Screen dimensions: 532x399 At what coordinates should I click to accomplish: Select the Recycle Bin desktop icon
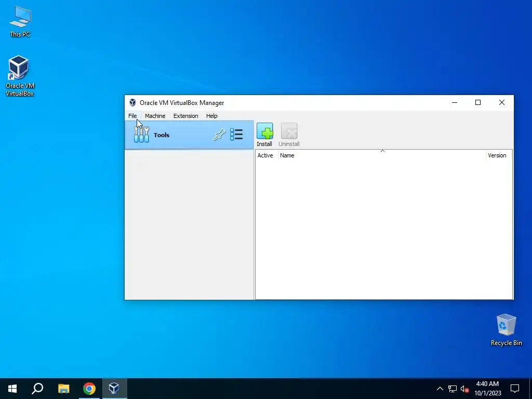(506, 330)
